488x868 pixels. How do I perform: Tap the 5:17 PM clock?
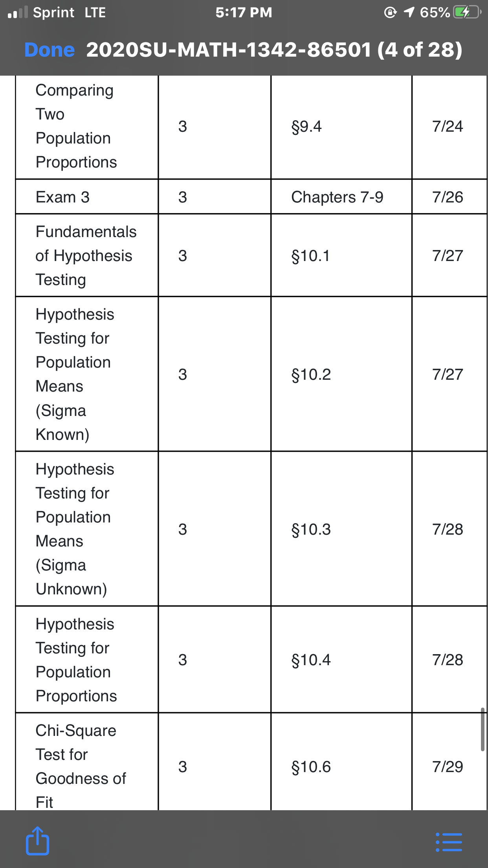click(244, 13)
